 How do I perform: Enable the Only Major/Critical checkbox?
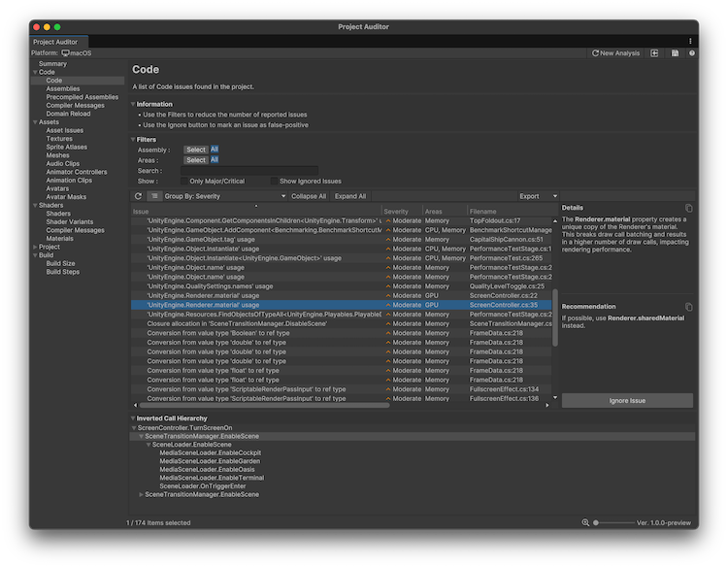(x=184, y=181)
